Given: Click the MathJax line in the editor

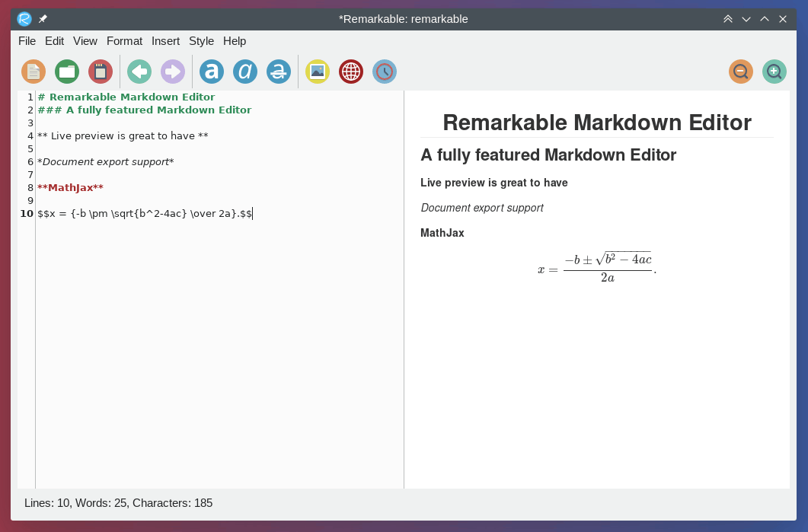Looking at the screenshot, I should pyautogui.click(x=70, y=187).
